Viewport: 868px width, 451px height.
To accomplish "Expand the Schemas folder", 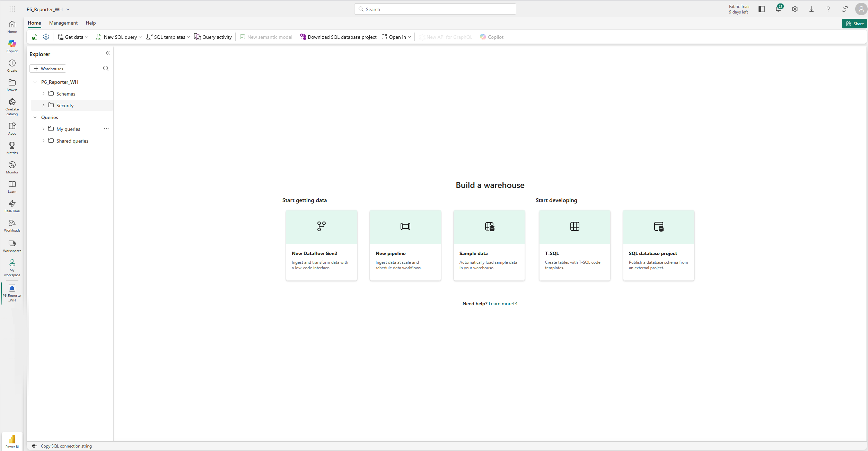I will point(44,93).
